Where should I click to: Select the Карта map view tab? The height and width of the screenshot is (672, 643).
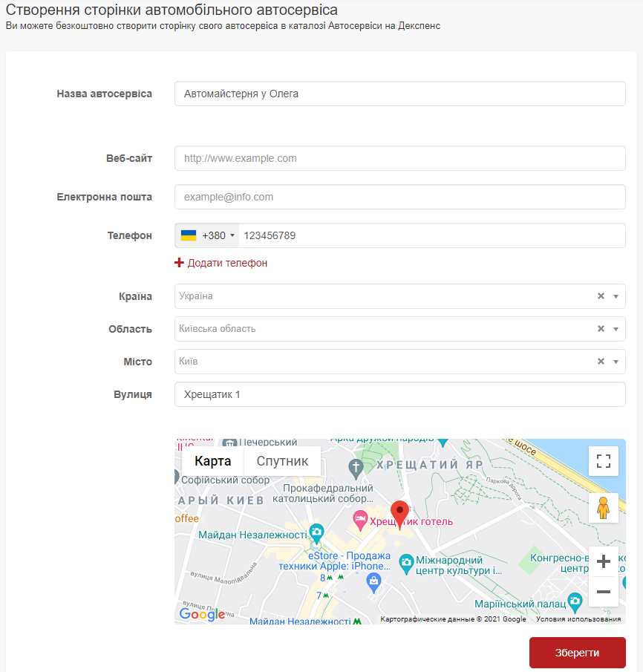point(212,461)
